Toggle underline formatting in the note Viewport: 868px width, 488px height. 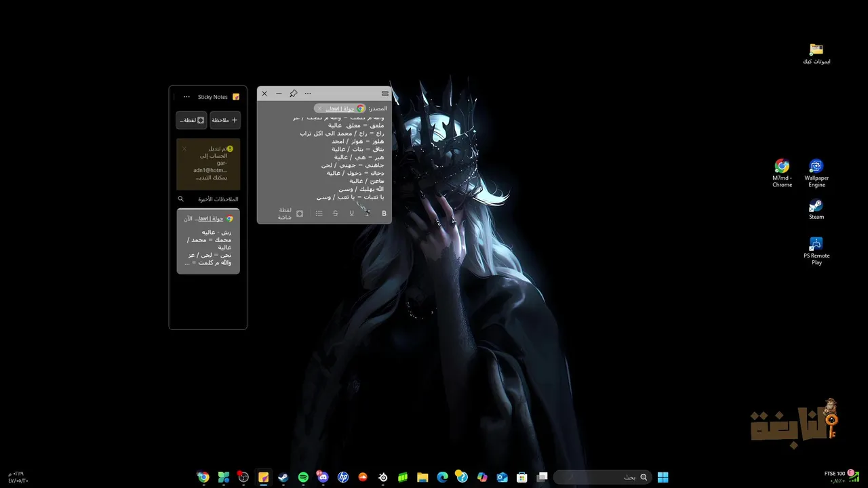351,213
